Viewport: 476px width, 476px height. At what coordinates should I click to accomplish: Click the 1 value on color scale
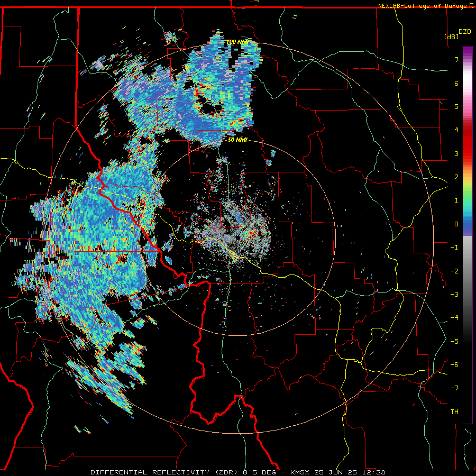pos(456,200)
